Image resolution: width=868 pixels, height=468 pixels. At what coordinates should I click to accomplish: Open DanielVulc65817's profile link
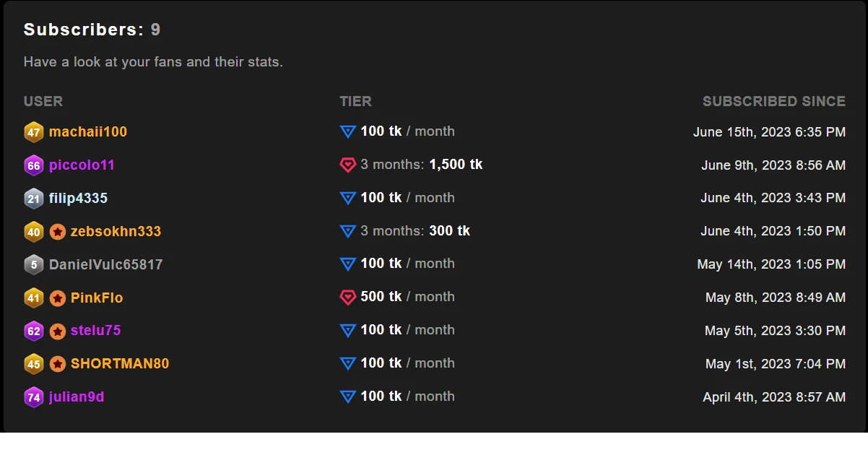tap(105, 265)
